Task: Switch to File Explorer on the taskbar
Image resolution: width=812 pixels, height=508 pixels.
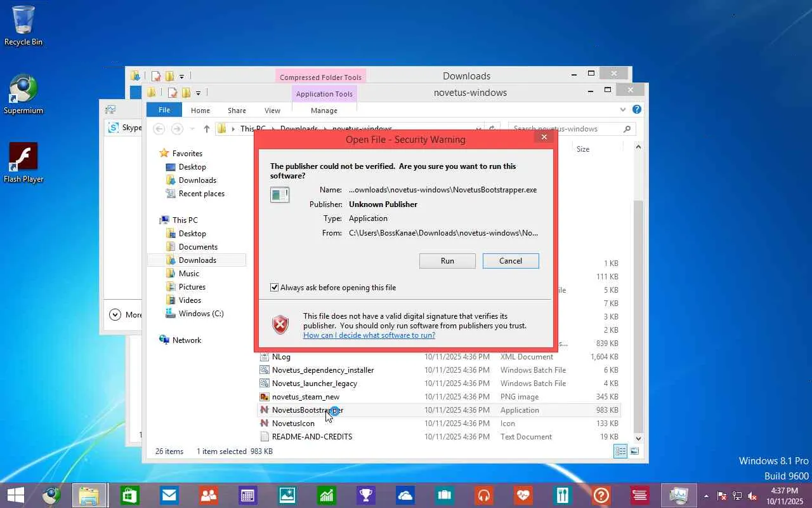Action: [x=88, y=495]
